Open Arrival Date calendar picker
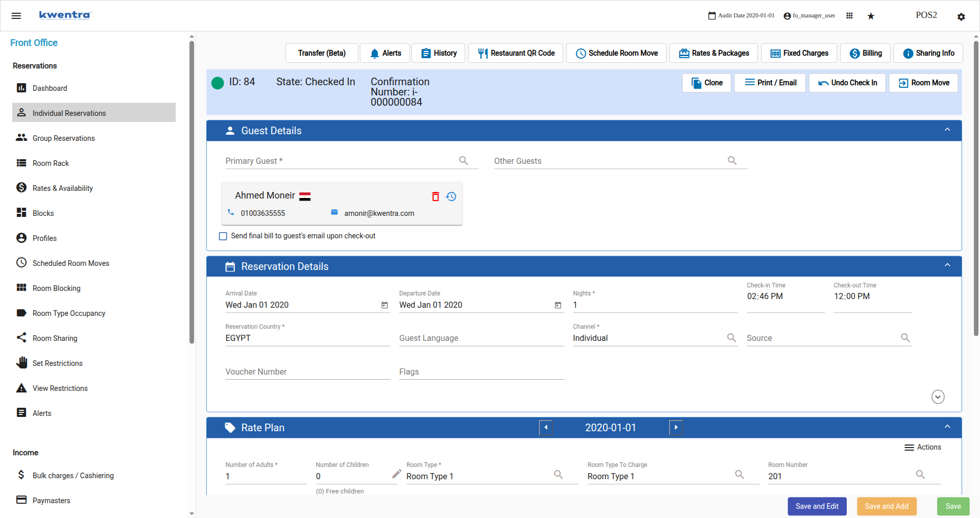 coord(384,305)
